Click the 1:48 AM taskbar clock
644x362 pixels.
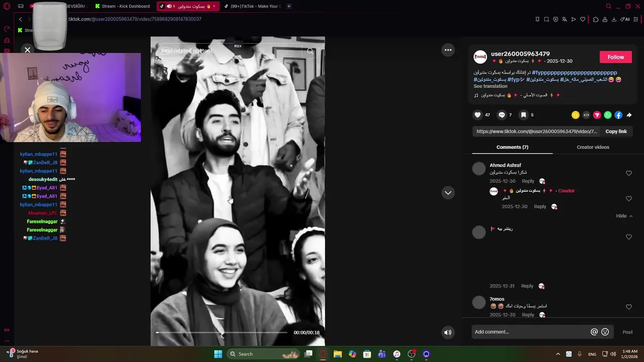(630, 354)
